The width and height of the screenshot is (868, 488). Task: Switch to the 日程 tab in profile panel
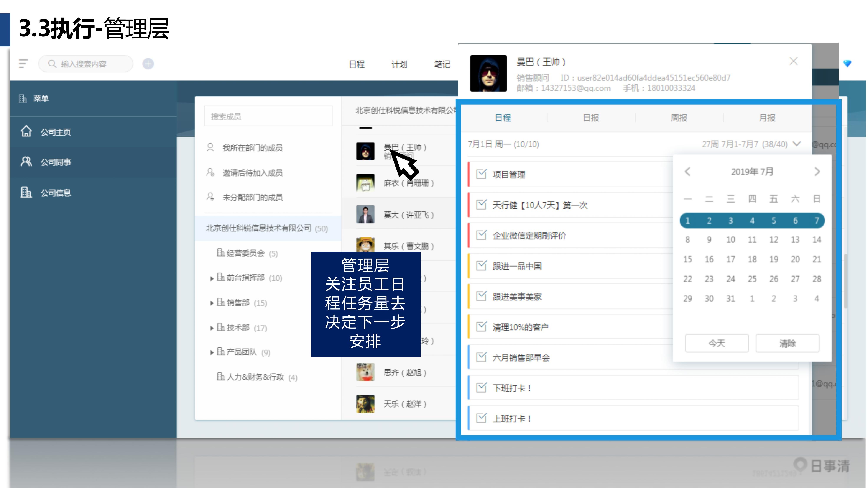(x=503, y=118)
